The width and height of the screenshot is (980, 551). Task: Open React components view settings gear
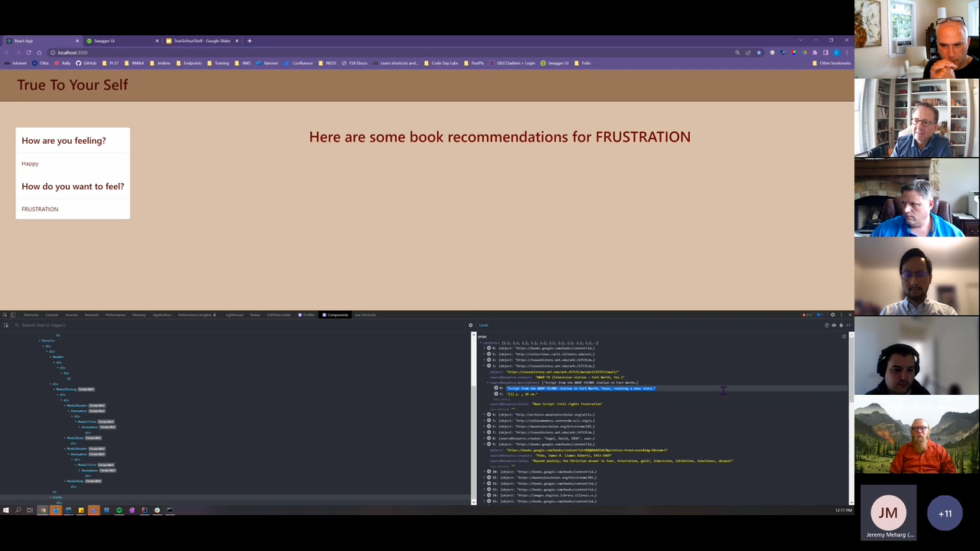[471, 325]
